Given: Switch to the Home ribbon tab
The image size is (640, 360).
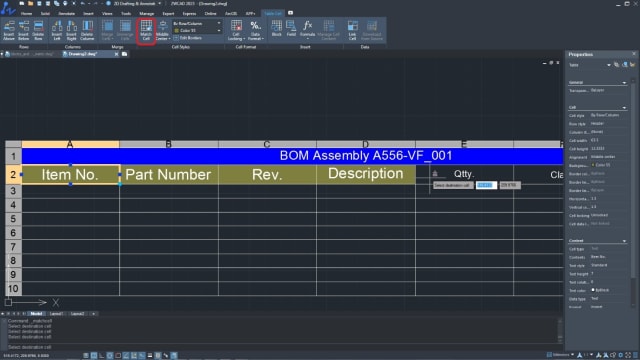Looking at the screenshot, I should 27,13.
